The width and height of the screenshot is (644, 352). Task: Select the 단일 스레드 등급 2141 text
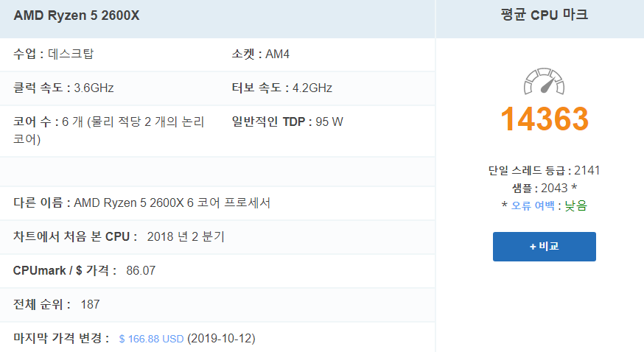(545, 170)
